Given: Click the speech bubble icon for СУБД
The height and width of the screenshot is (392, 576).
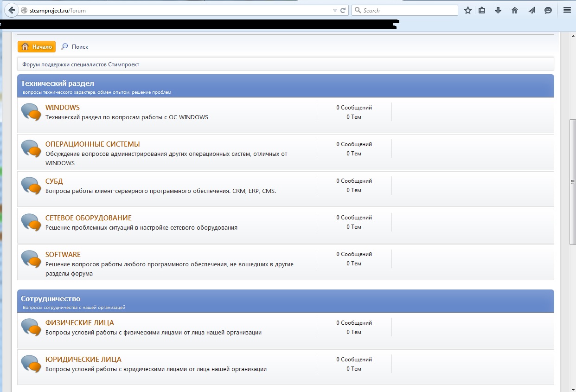Looking at the screenshot, I should coord(32,186).
